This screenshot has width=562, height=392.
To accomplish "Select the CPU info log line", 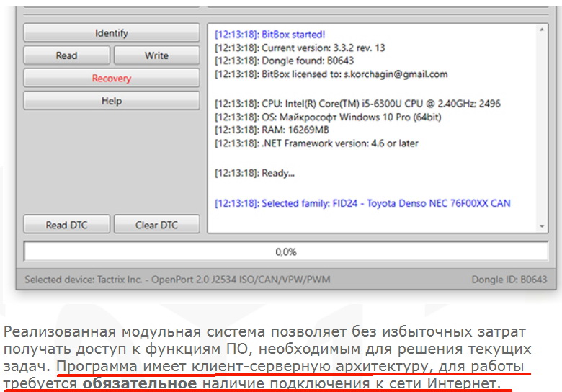I will [x=357, y=104].
